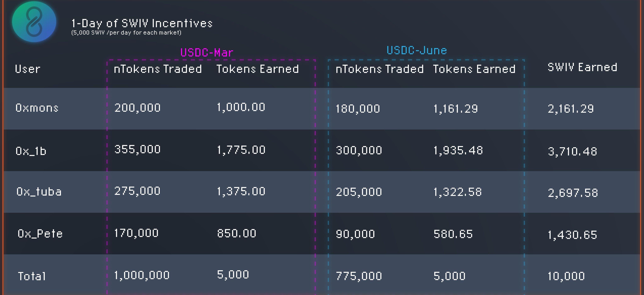Screen dimensions: 644x295
Task: Click the 10,000 total SWIV earned
Action: (566, 276)
